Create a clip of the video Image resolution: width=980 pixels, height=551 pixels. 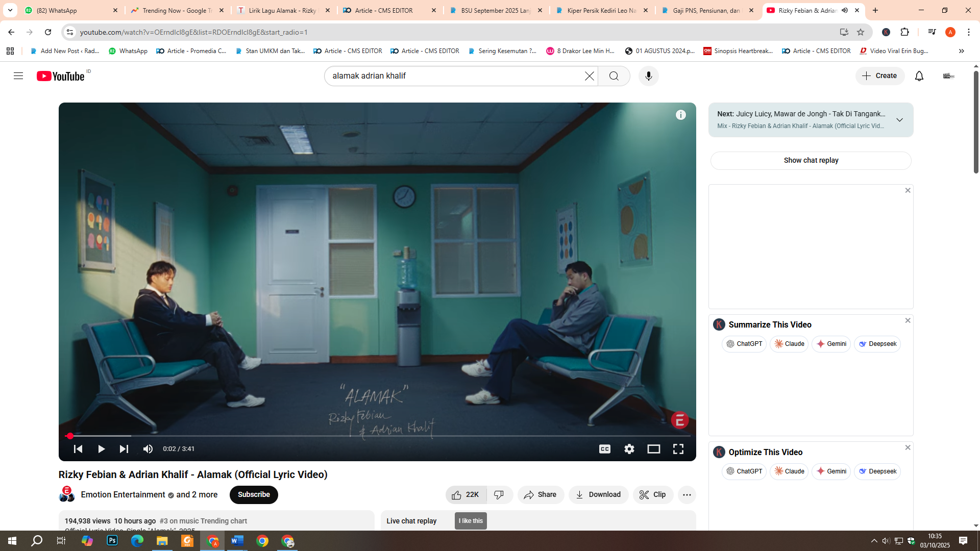653,495
